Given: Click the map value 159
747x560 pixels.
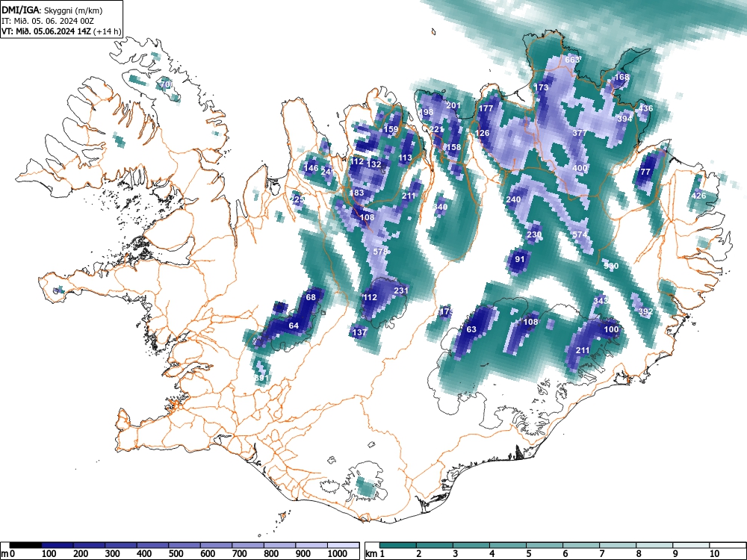Looking at the screenshot, I should pos(391,129).
